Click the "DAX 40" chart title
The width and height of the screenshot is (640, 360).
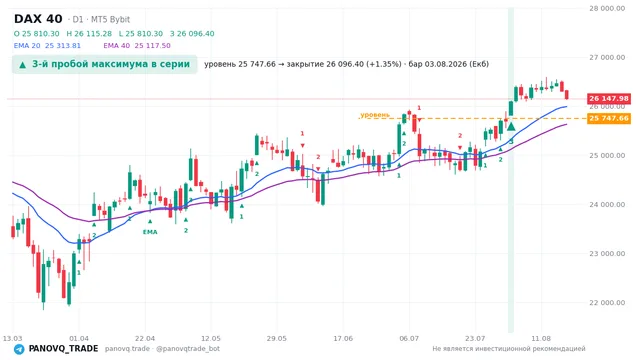tap(38, 19)
